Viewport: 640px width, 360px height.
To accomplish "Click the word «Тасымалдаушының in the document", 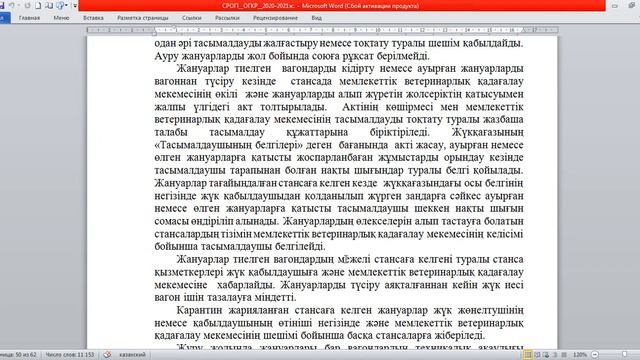I will pyautogui.click(x=204, y=145).
